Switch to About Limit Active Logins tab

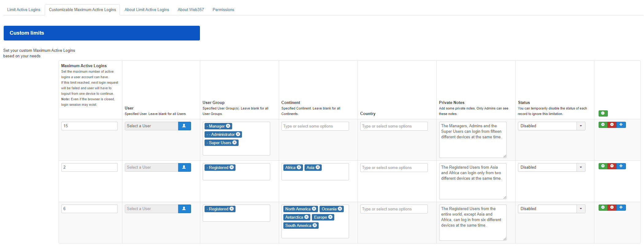point(147,10)
